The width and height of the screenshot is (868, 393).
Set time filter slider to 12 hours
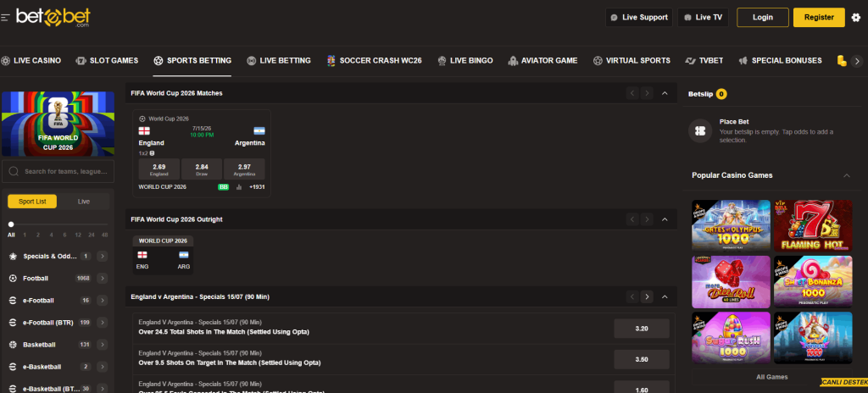click(x=78, y=235)
